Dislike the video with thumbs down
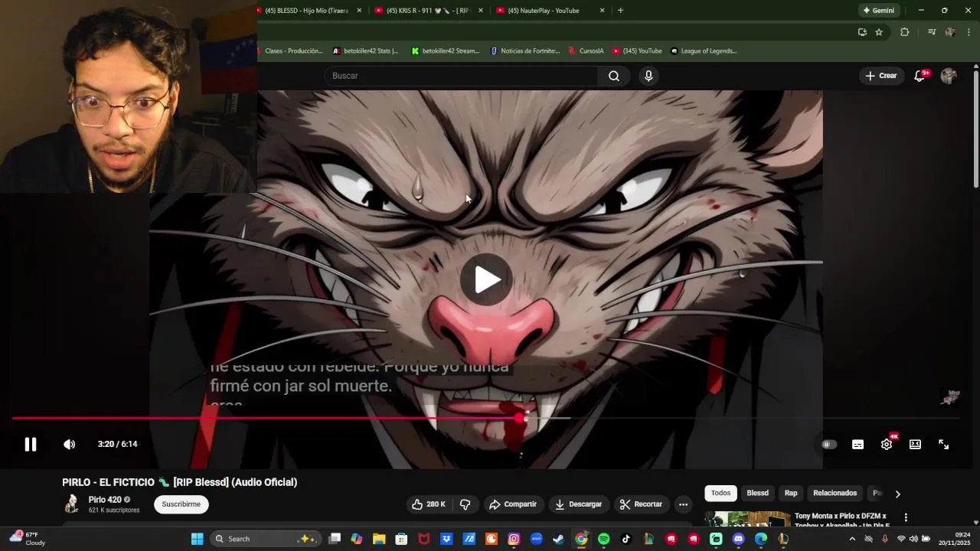The image size is (980, 551). click(x=465, y=504)
